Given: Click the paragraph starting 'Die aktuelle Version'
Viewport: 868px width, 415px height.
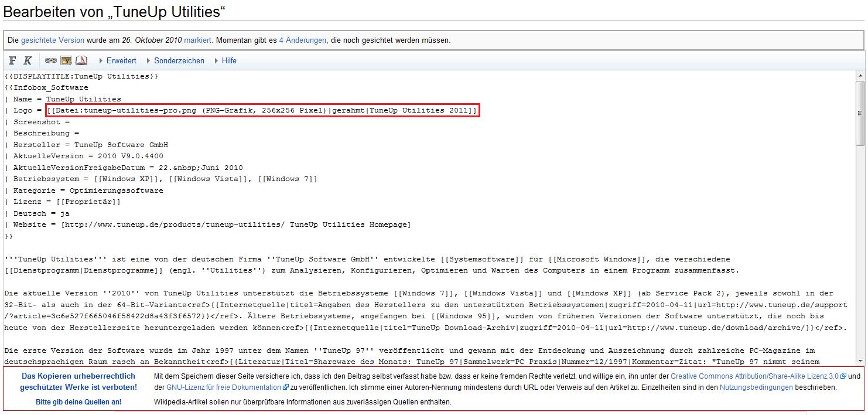Looking at the screenshot, I should (x=426, y=311).
